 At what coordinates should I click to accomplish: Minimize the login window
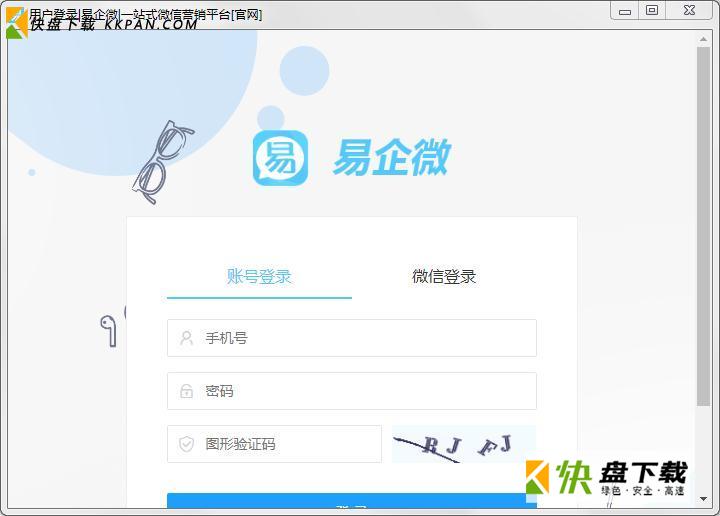pos(624,11)
